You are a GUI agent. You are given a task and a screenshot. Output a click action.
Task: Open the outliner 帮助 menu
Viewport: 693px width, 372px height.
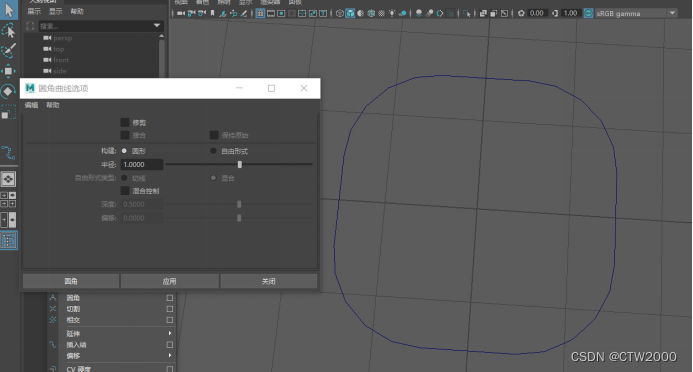coord(77,11)
